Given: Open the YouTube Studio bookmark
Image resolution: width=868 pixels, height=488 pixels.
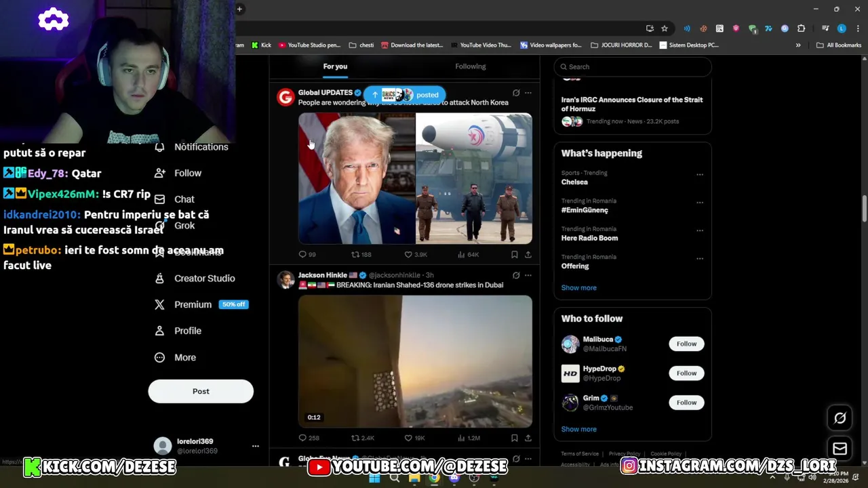Looking at the screenshot, I should [309, 45].
